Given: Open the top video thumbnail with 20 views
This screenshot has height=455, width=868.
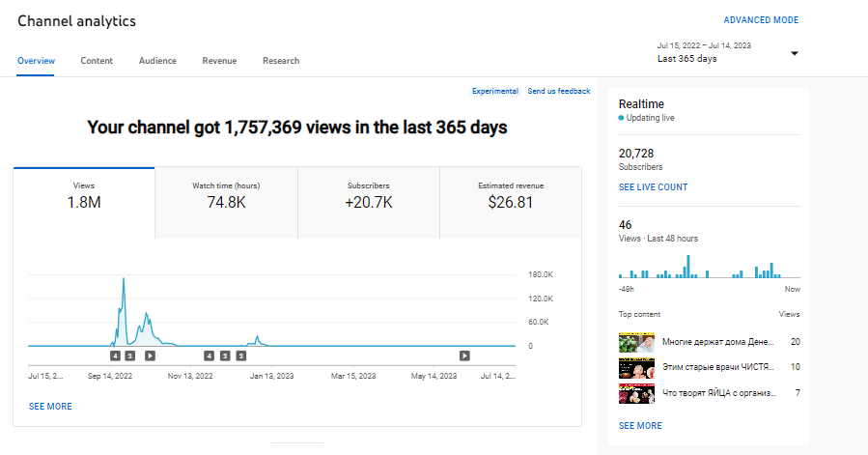Looking at the screenshot, I should (x=636, y=342).
